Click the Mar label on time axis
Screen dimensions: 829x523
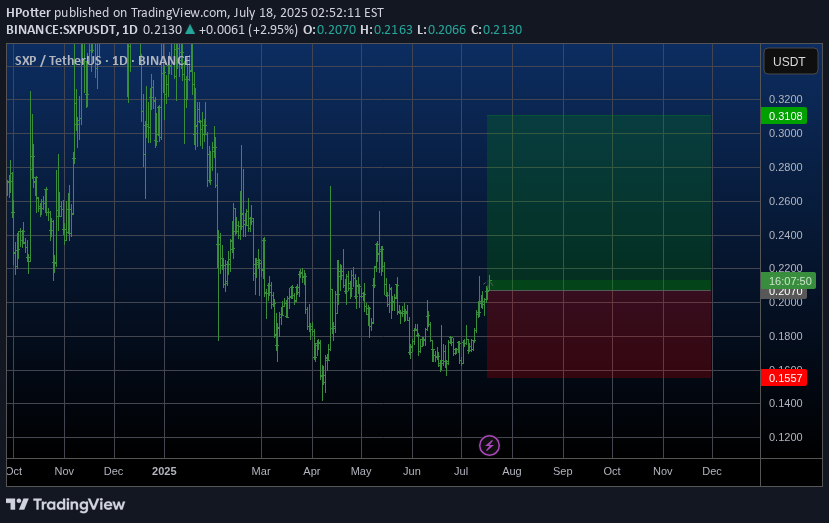click(x=261, y=471)
